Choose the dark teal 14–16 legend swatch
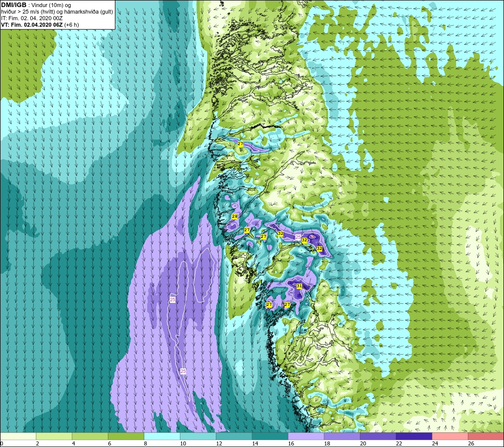Image resolution: width=504 pixels, height=447 pixels. click(x=270, y=436)
